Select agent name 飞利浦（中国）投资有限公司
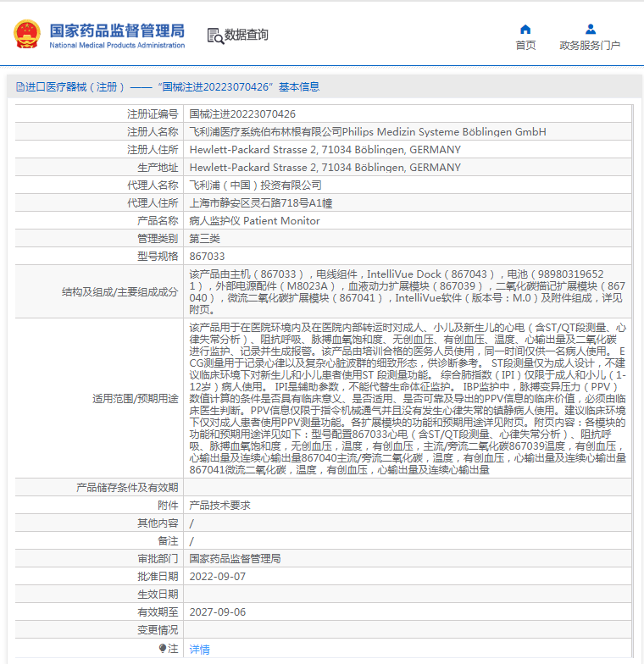Viewport: 644px width, 664px height. point(256,185)
